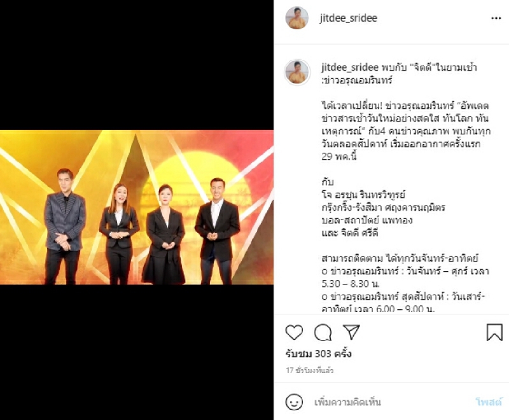Click the smiling man on the far right

[x=217, y=231]
